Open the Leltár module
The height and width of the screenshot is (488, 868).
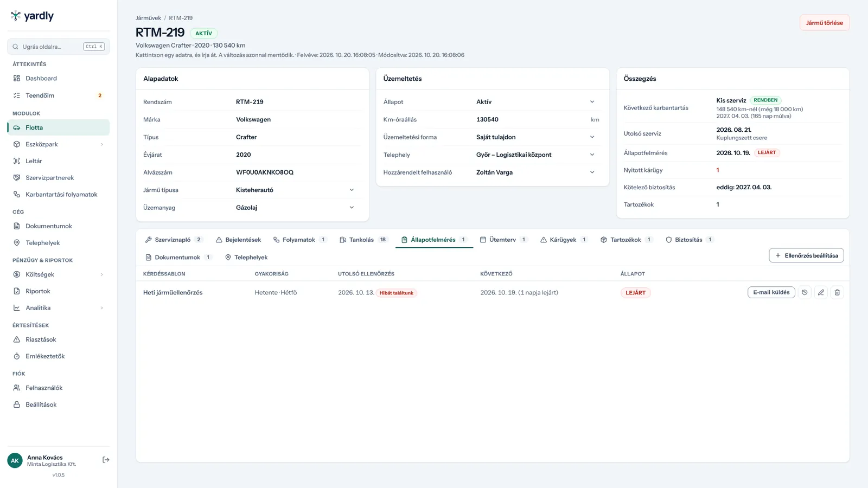click(x=59, y=161)
